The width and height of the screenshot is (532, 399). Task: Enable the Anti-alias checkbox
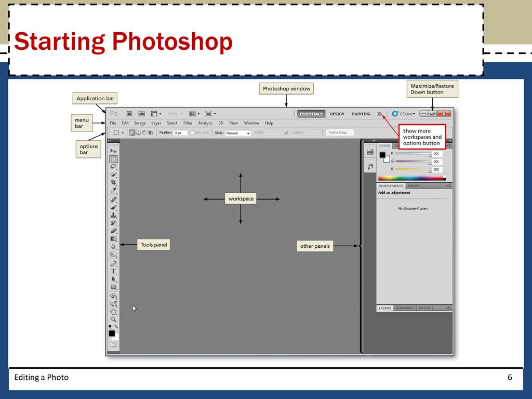(192, 132)
